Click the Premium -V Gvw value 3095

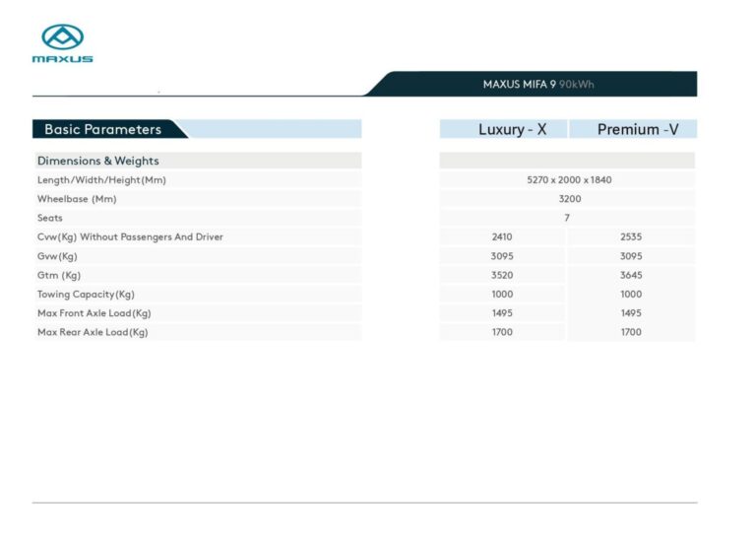click(x=631, y=256)
